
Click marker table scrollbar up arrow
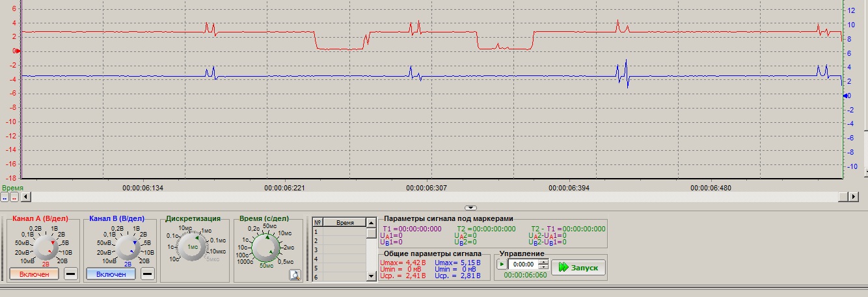coord(371,222)
